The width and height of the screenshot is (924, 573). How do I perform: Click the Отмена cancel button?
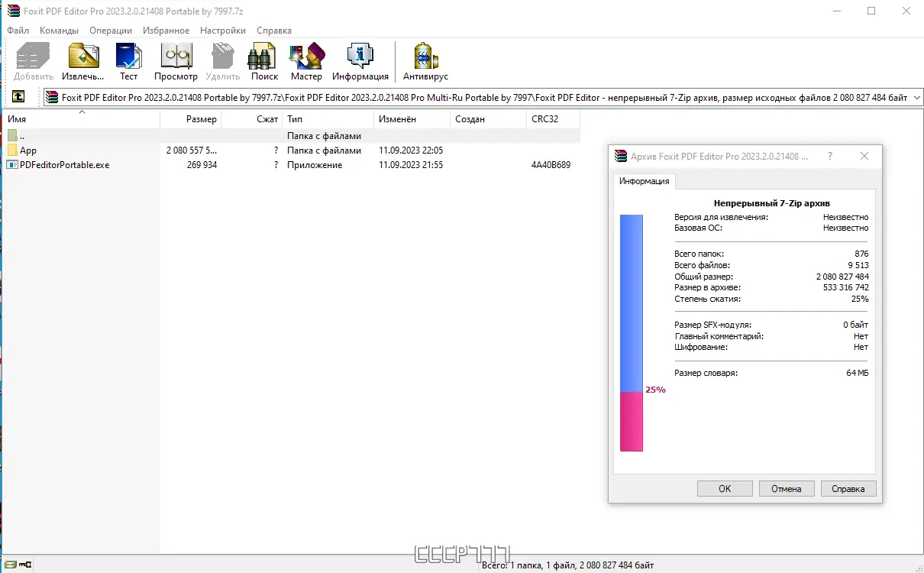[x=787, y=489]
